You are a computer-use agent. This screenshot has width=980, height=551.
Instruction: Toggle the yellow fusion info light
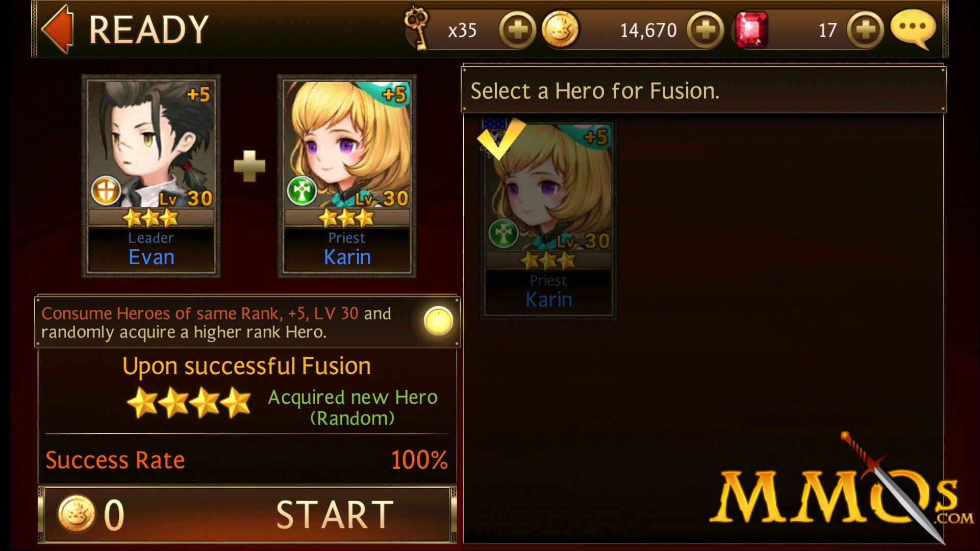click(x=438, y=321)
